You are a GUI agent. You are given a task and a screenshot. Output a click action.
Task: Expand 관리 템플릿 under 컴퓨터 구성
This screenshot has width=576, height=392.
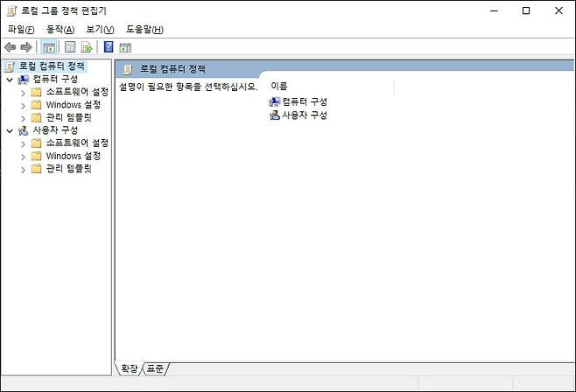coord(23,118)
